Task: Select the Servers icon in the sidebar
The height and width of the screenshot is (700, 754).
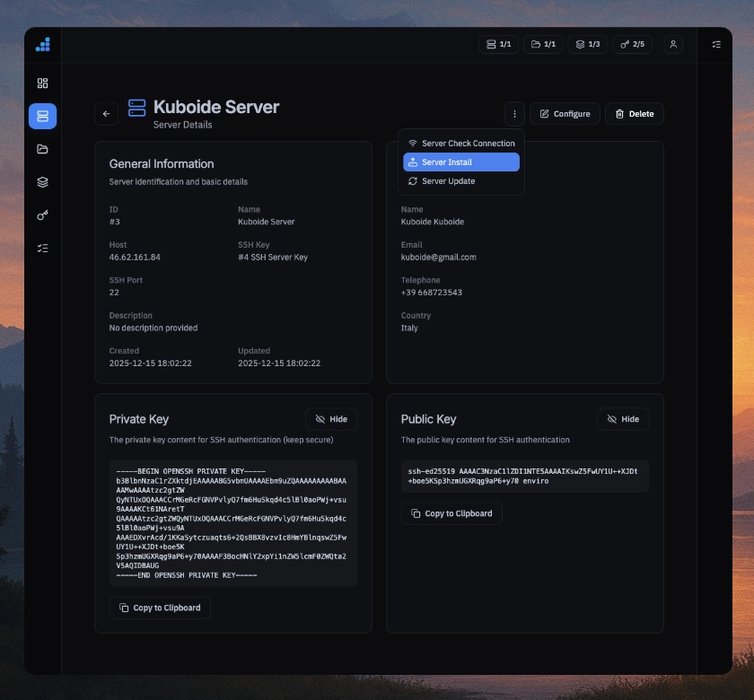Action: (x=42, y=116)
